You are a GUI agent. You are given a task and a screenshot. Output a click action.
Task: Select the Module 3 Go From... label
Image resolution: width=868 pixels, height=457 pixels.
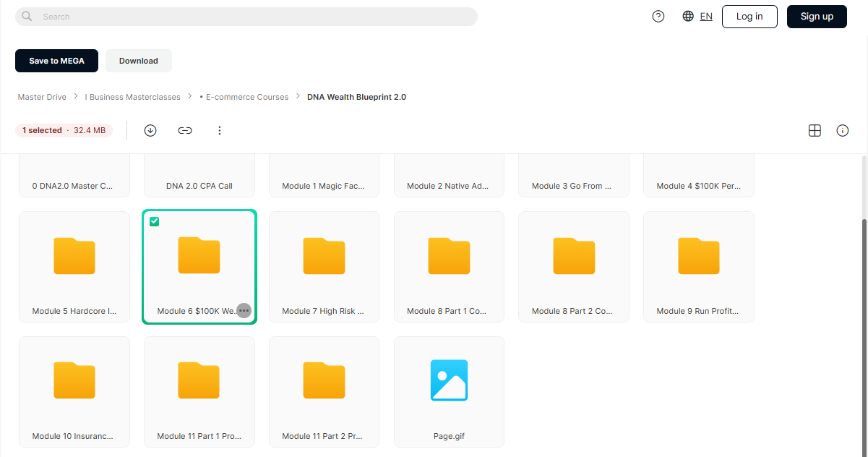click(x=572, y=186)
